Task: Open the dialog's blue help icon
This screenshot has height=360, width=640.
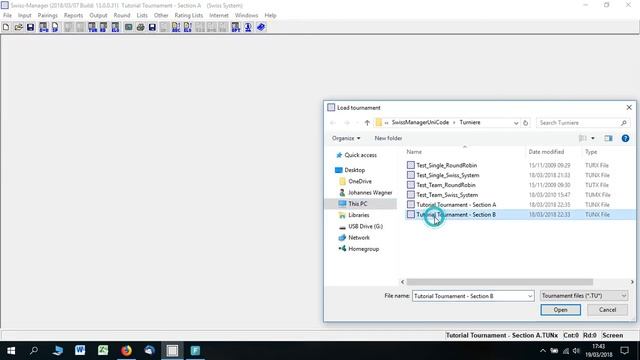Action: point(625,138)
